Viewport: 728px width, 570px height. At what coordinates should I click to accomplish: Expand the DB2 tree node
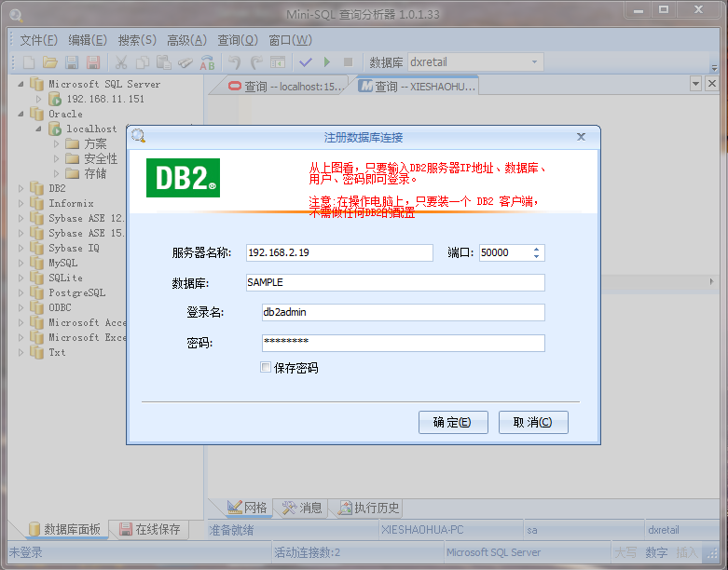coord(21,188)
